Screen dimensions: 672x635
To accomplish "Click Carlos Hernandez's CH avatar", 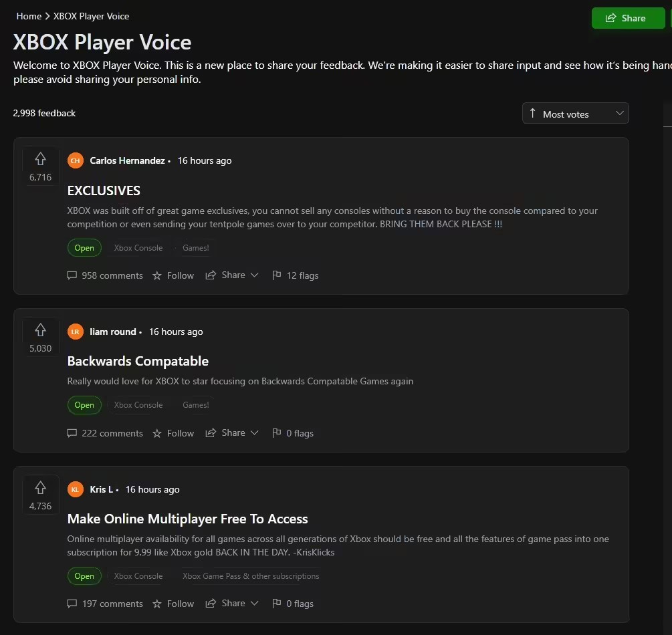I will coord(76,160).
